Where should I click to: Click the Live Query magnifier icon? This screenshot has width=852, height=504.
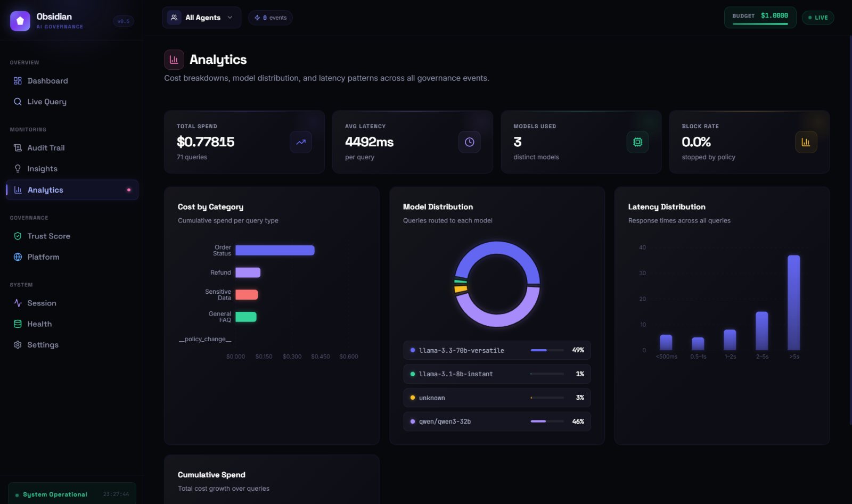(18, 102)
